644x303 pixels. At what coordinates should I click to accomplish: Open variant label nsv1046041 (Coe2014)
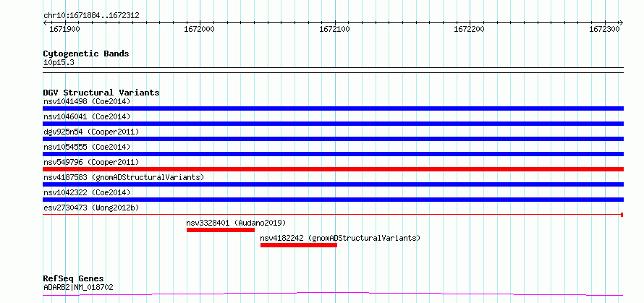tap(87, 116)
